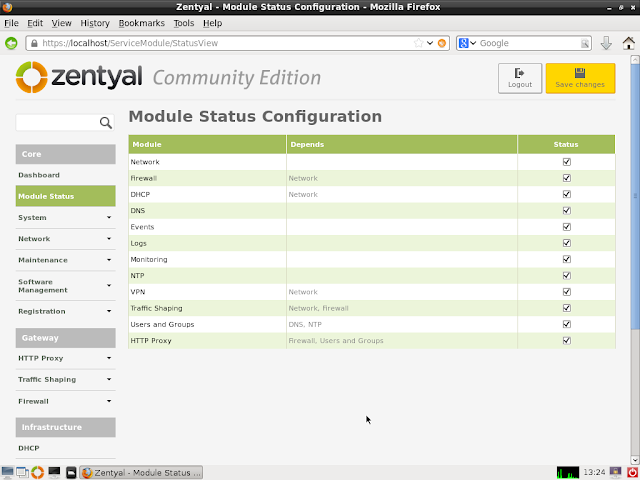Launch the Zentyal icon in the taskbar
This screenshot has height=480, width=640.
38,472
